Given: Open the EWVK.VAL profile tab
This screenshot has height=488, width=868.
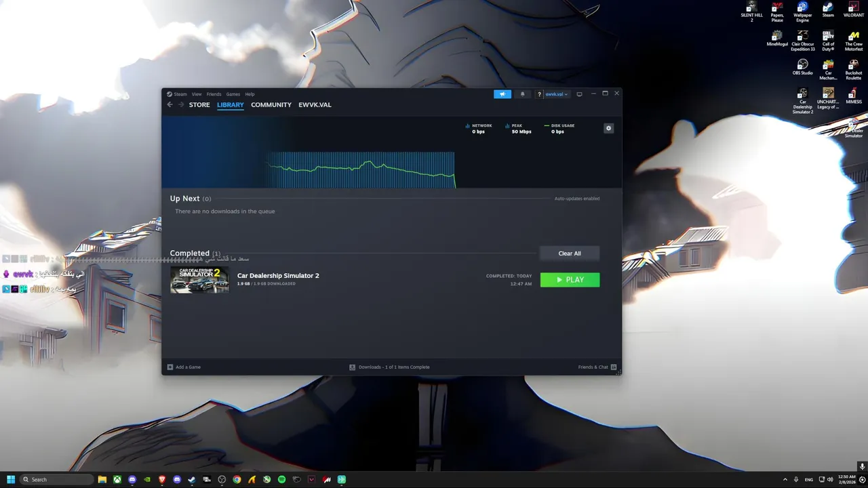Looking at the screenshot, I should pyautogui.click(x=315, y=105).
